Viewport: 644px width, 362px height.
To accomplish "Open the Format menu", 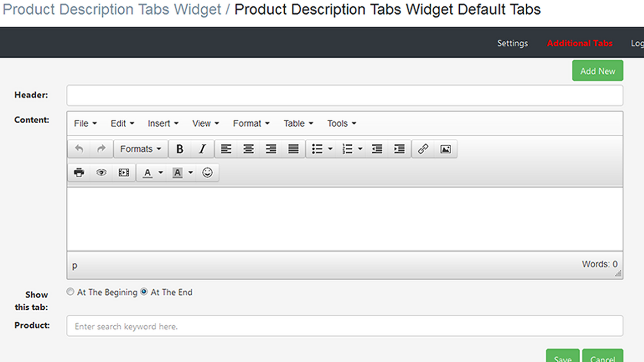I will point(251,123).
